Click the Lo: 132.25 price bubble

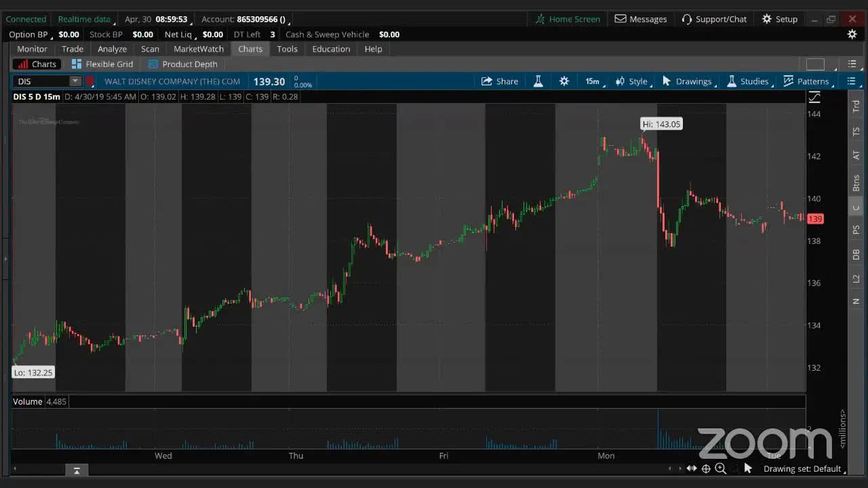click(x=33, y=372)
